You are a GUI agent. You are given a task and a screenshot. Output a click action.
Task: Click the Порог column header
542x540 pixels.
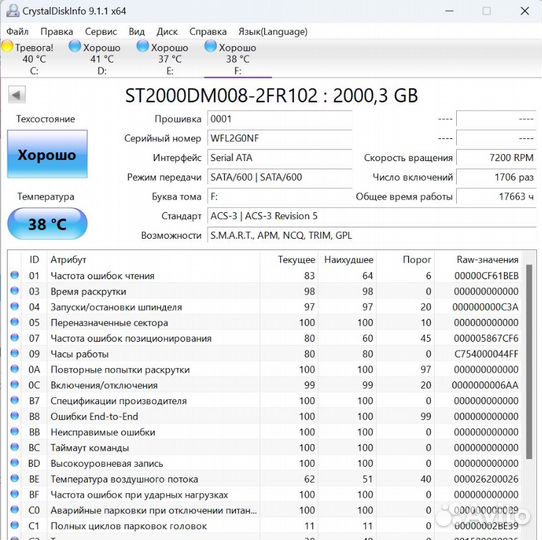[405, 259]
